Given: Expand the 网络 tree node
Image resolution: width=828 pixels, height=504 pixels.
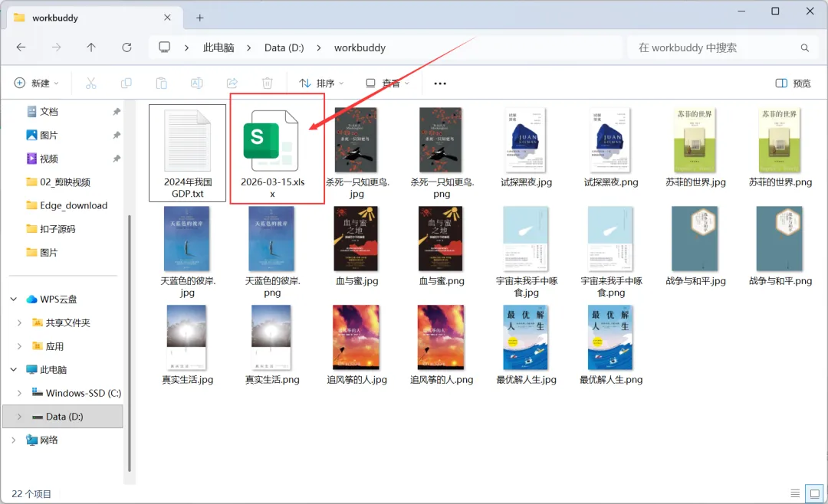Looking at the screenshot, I should [14, 440].
